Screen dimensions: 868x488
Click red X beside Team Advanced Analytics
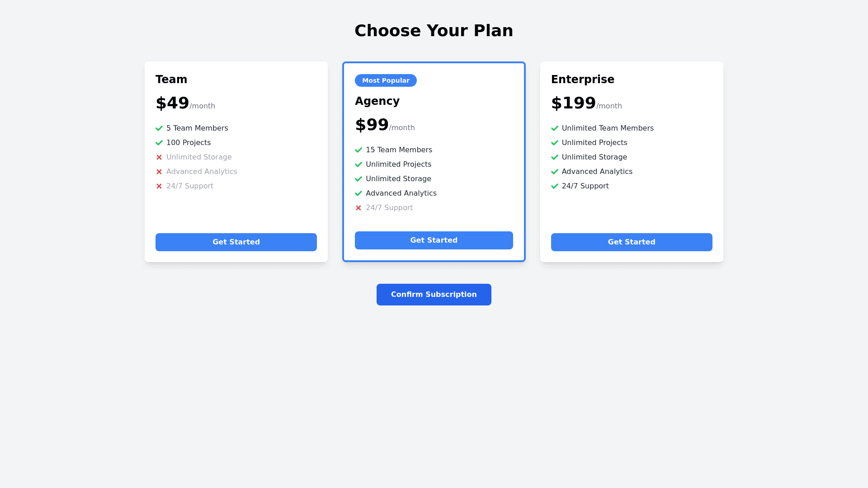pyautogui.click(x=159, y=172)
